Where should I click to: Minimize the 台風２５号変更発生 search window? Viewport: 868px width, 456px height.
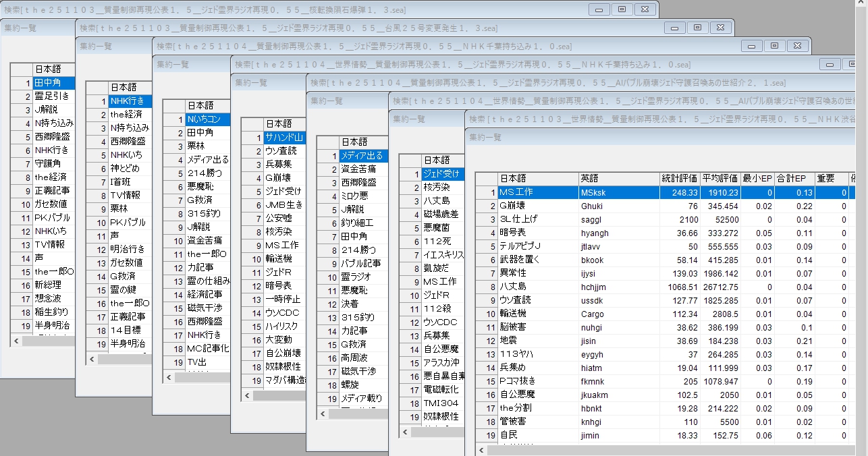coord(674,28)
